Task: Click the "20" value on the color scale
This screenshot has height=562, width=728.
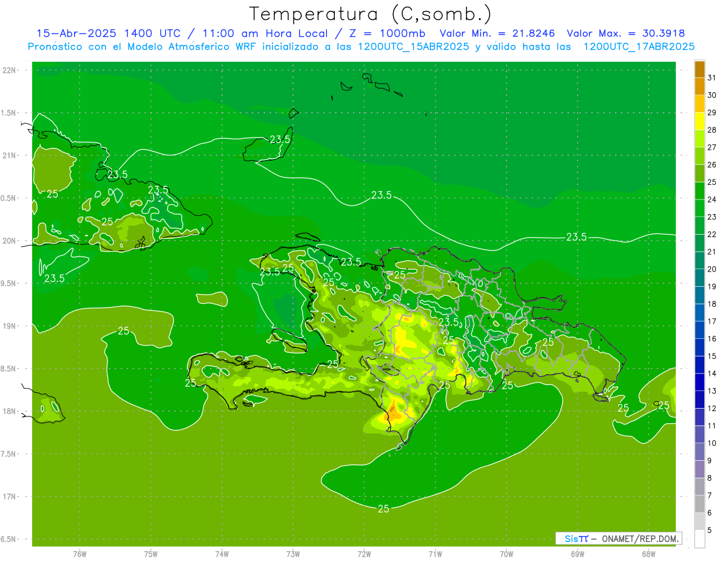Action: click(x=712, y=269)
